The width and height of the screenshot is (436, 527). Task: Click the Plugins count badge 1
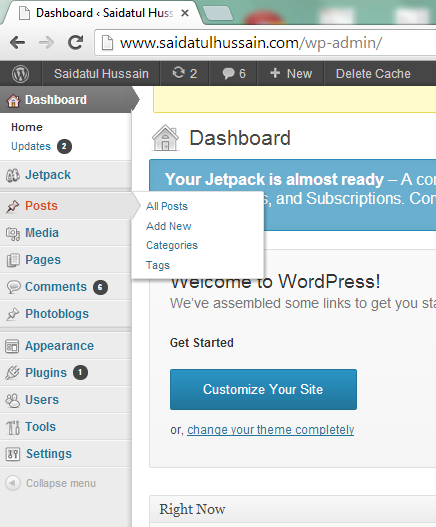[x=80, y=373]
